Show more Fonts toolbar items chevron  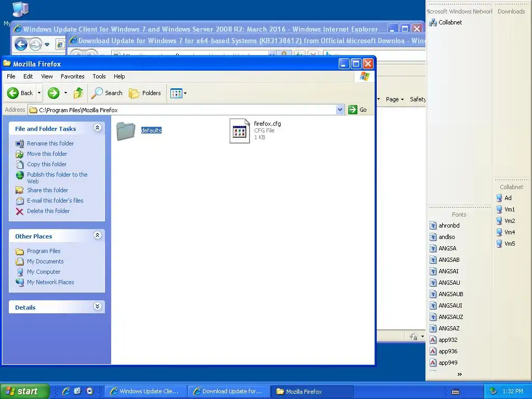tap(459, 374)
